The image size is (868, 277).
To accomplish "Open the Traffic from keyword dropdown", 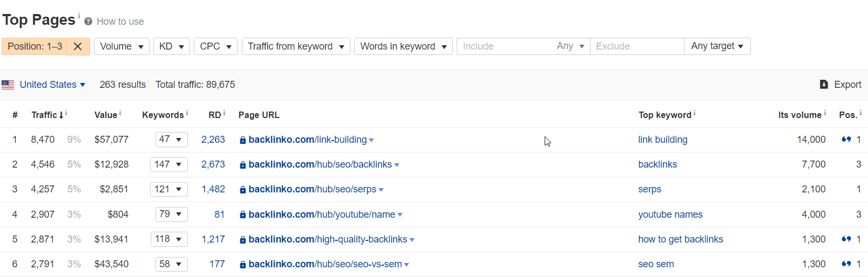I will tap(296, 46).
